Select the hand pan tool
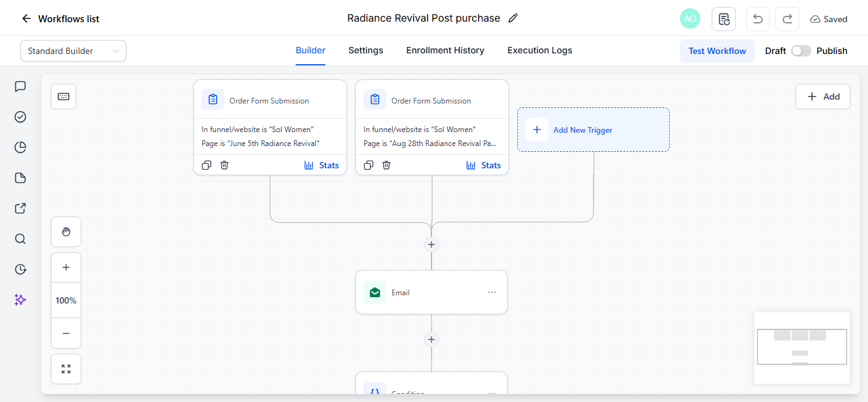The height and width of the screenshot is (402, 868). pos(66,232)
